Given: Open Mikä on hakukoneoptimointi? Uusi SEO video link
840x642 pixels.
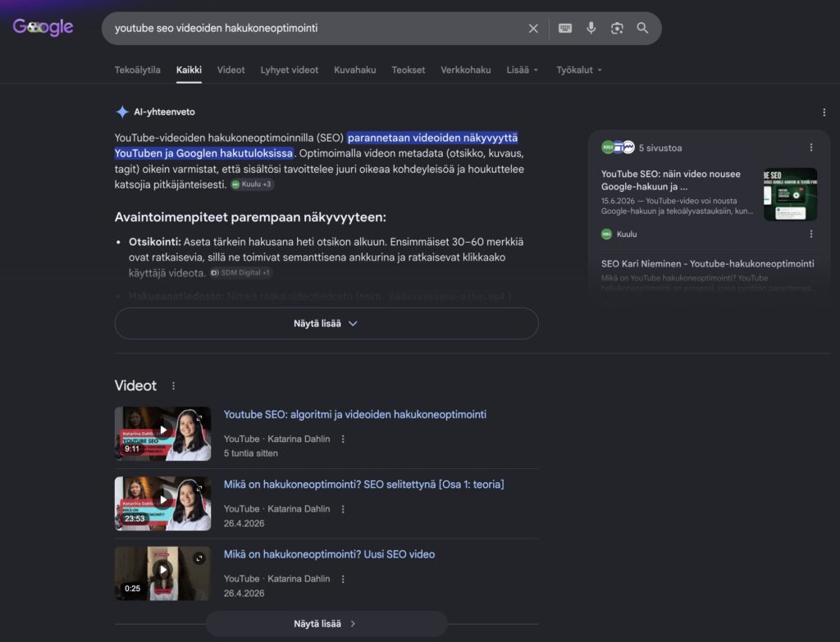Looking at the screenshot, I should (330, 554).
